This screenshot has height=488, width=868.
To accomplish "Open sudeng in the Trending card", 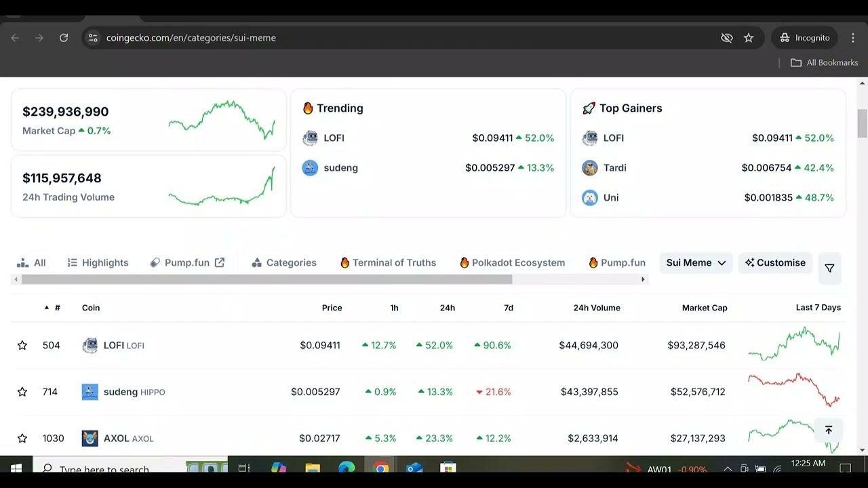I will (340, 168).
